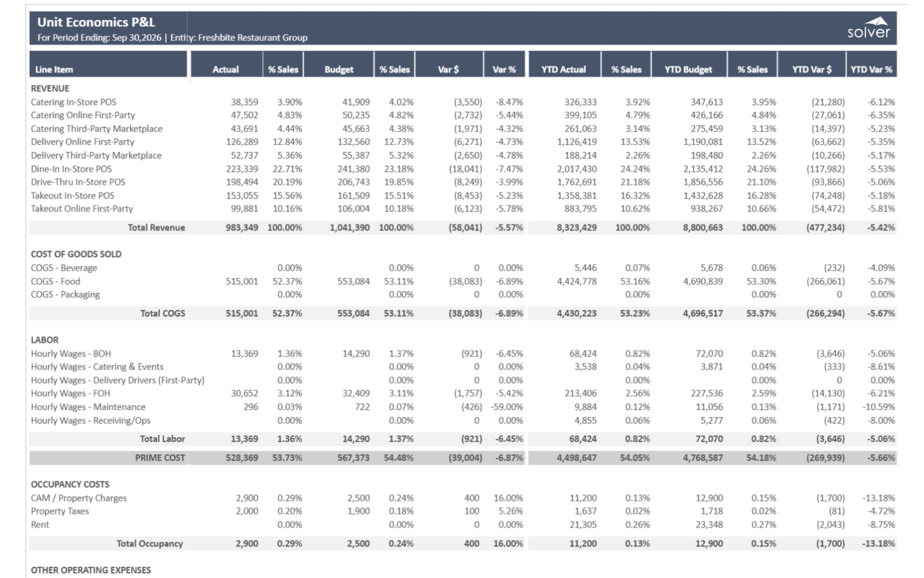Select the COGS - Food line item
This screenshot has height=578, width=924.
coord(55,281)
